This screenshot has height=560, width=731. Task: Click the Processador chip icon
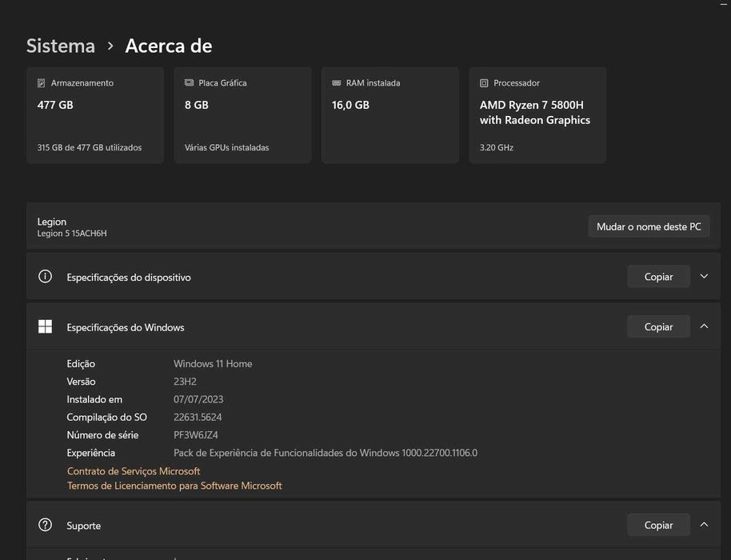point(484,83)
